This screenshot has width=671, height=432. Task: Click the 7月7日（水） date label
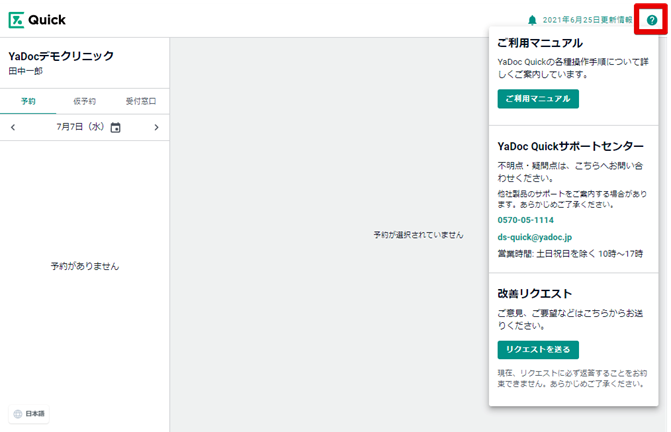[x=80, y=128]
